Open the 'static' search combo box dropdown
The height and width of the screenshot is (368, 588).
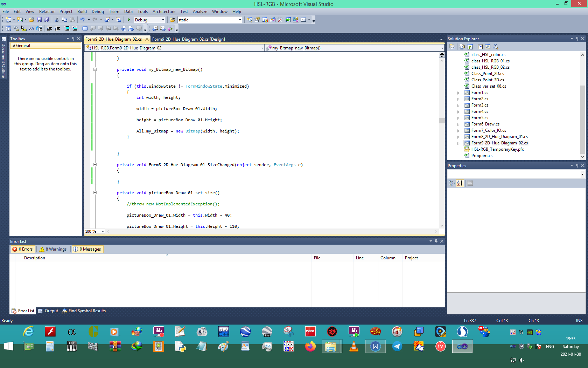click(240, 20)
